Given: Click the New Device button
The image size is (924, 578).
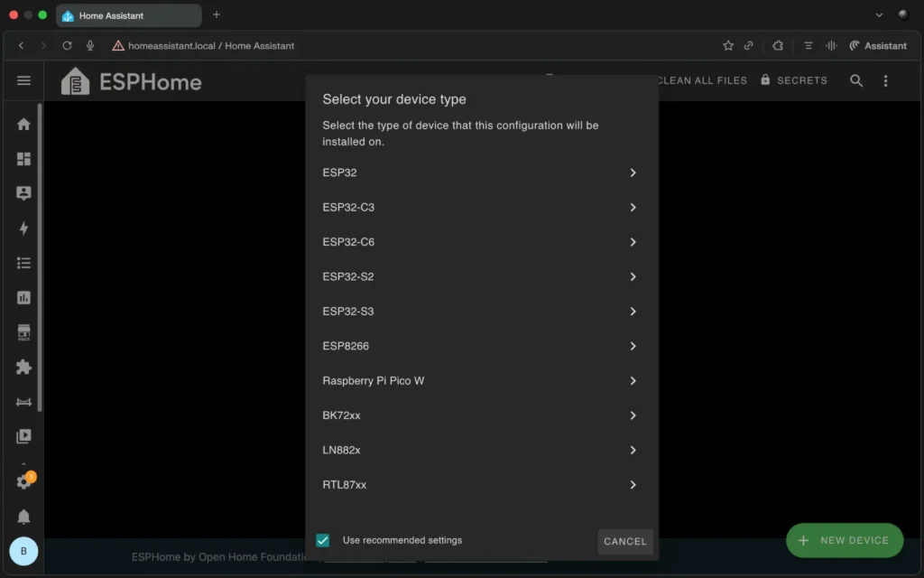Looking at the screenshot, I should point(844,540).
